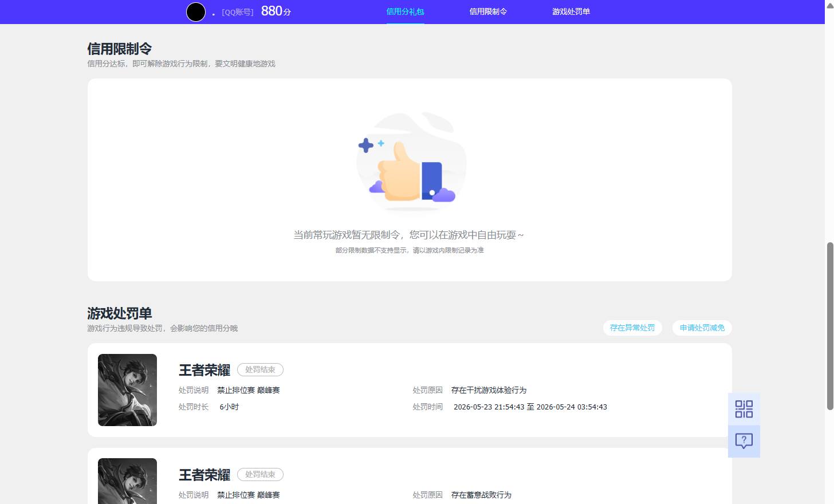Click second card's 禁止排位赛 巅峰赛 description

click(249, 495)
